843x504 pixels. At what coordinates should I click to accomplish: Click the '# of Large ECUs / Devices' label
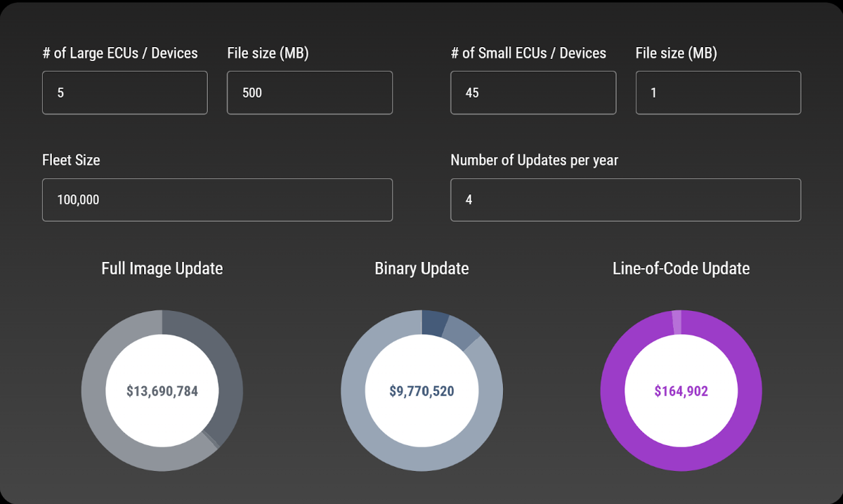(120, 53)
